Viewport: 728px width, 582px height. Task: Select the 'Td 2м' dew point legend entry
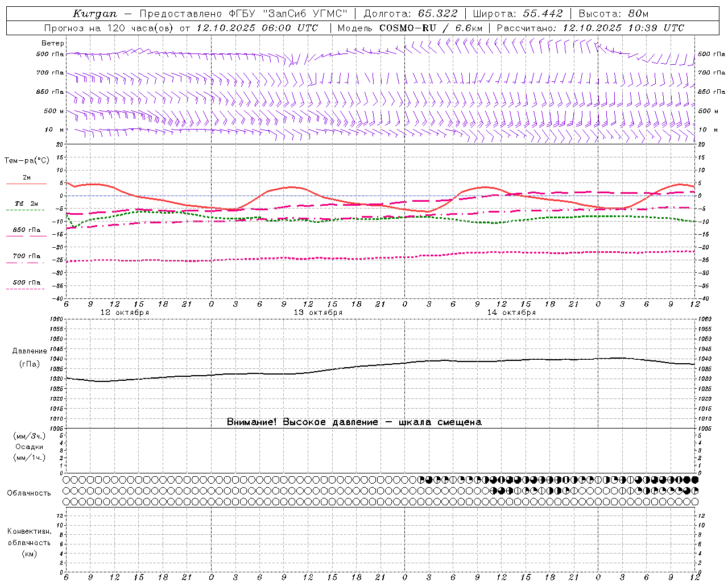[x=27, y=203]
